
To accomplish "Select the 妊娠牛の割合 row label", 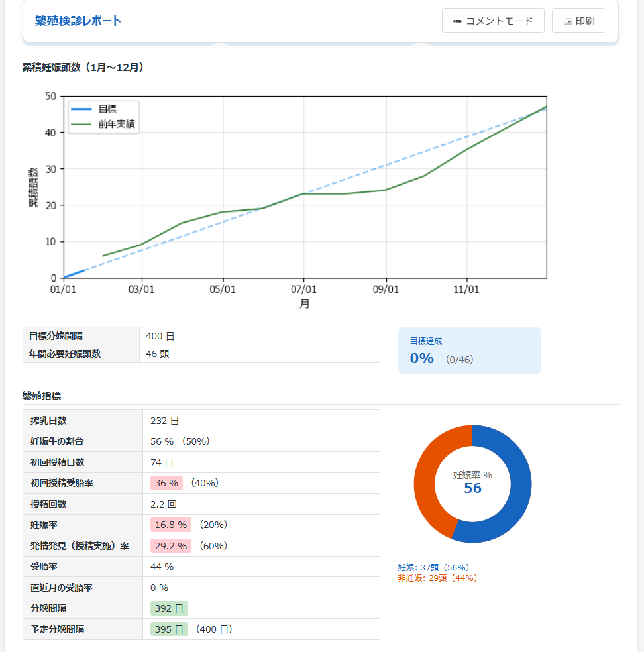I will 57,441.
